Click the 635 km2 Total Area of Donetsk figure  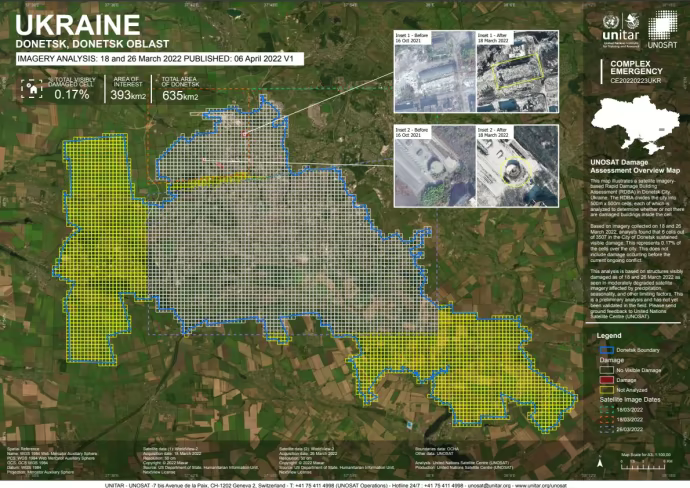[180, 95]
